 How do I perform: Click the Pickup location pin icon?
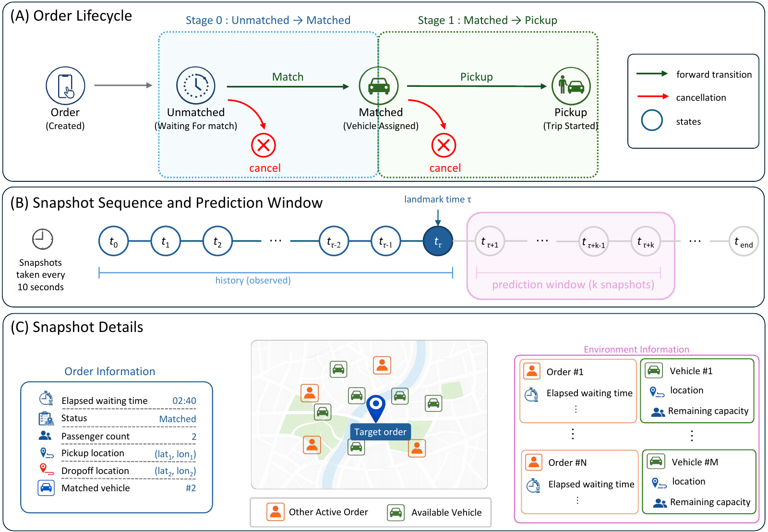pyautogui.click(x=47, y=453)
